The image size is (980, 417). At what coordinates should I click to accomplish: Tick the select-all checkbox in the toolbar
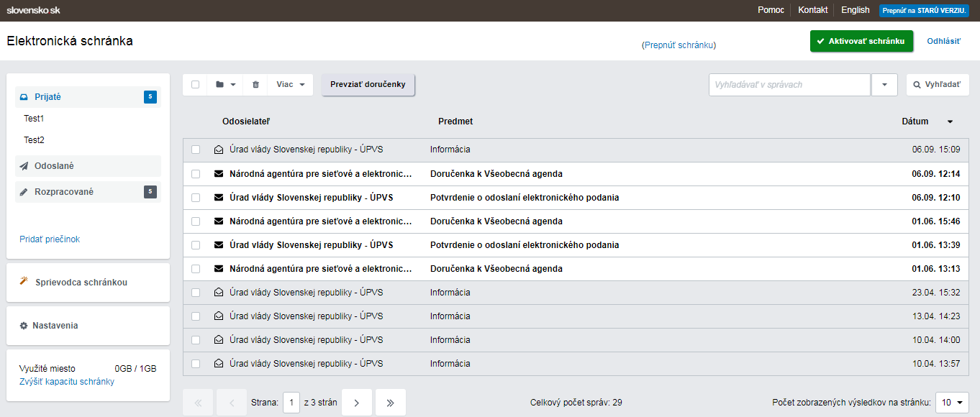pos(195,85)
